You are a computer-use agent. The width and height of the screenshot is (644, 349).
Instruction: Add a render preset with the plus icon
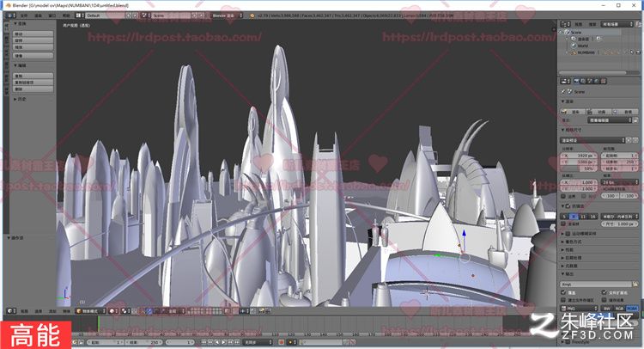629,140
